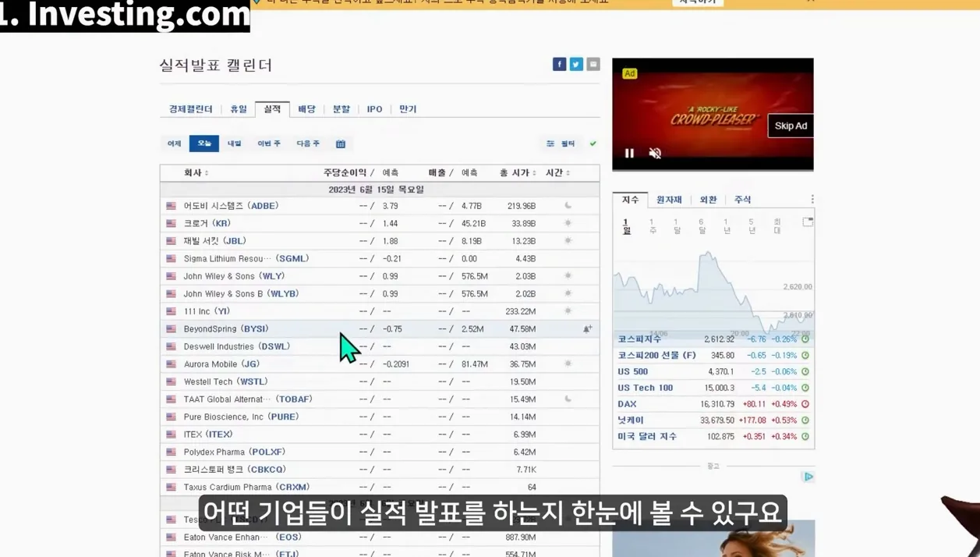Switch to 휴일 tab

(239, 109)
